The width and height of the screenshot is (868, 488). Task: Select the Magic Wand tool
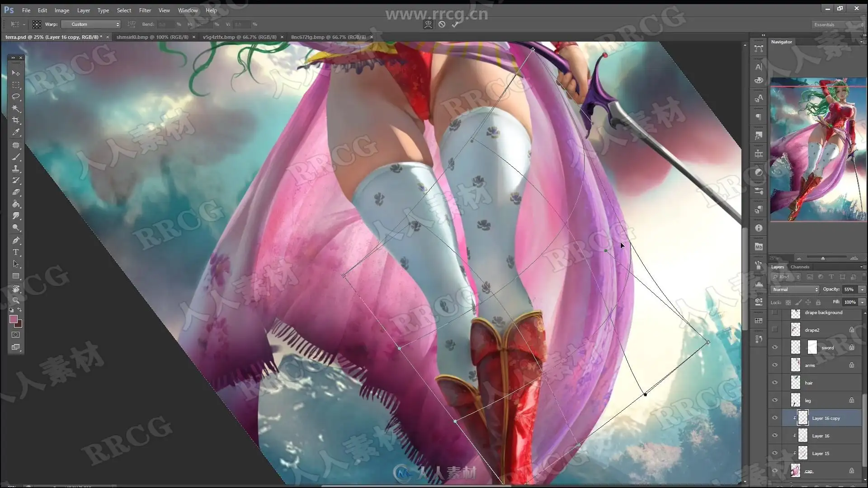pos(16,108)
